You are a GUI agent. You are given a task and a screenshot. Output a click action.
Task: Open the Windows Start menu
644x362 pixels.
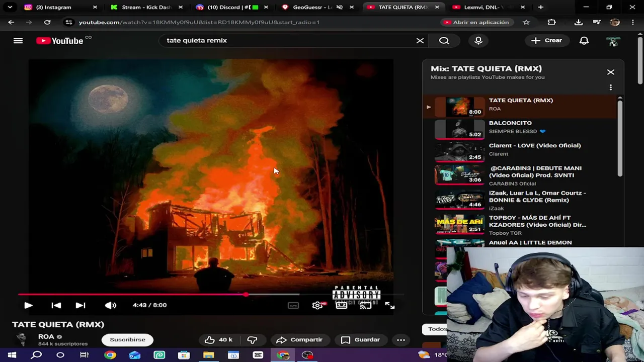coord(12,355)
